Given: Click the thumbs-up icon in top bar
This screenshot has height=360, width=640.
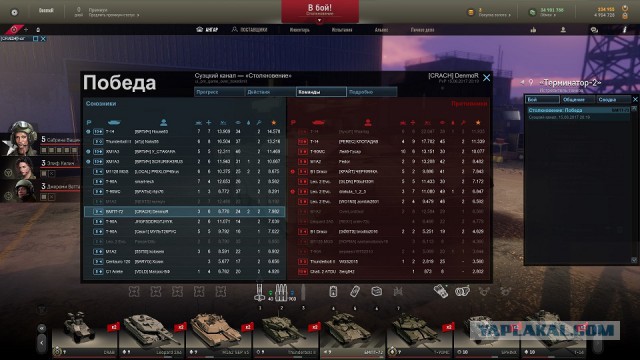Looking at the screenshot, I should pyautogui.click(x=533, y=30).
